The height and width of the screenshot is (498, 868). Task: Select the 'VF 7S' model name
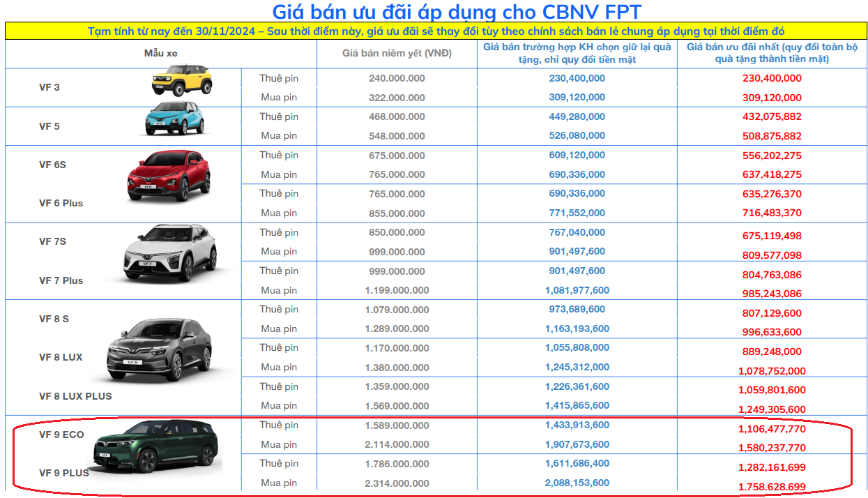(52, 241)
